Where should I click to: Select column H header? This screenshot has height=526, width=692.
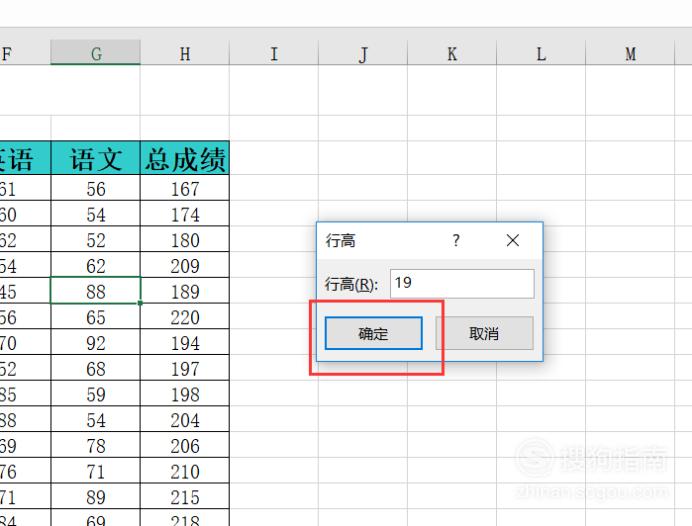click(x=185, y=53)
